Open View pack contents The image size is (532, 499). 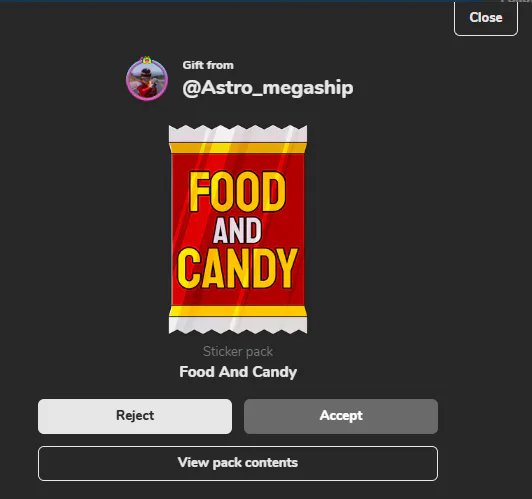(238, 463)
